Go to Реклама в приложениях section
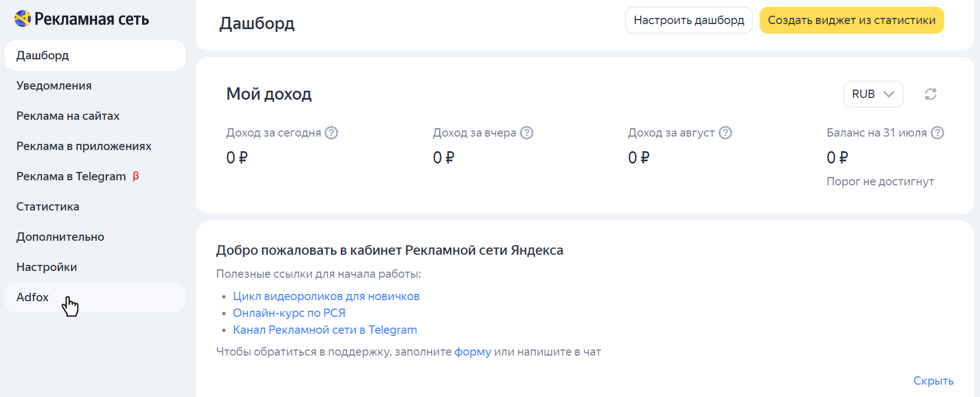The height and width of the screenshot is (397, 980). pyautogui.click(x=95, y=146)
